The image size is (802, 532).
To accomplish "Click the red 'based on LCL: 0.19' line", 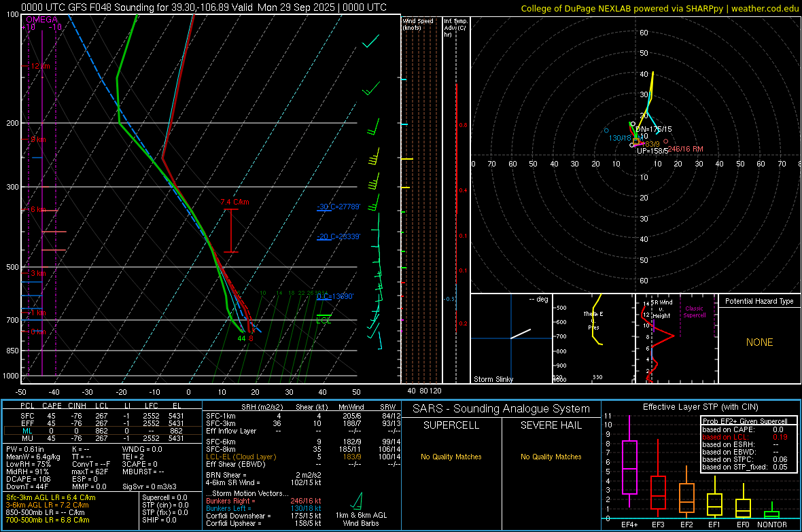I will 745,437.
